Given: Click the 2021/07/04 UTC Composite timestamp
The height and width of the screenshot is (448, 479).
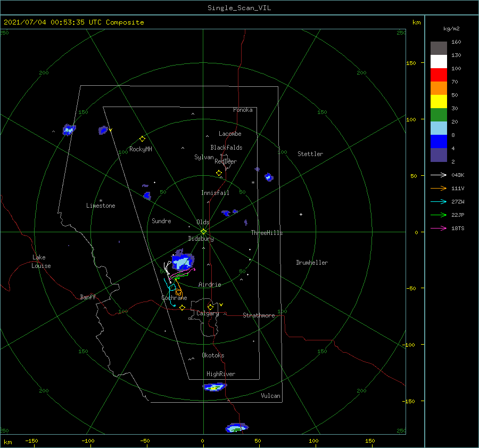Looking at the screenshot, I should click(73, 22).
